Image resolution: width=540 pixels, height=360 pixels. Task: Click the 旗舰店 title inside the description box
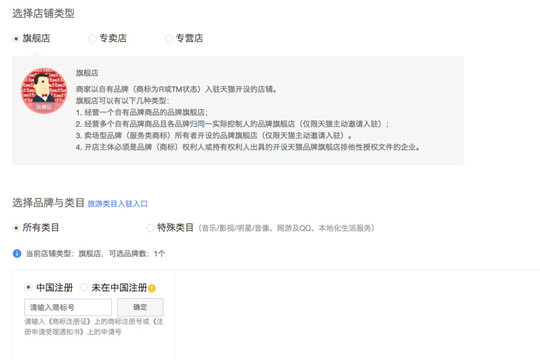pyautogui.click(x=87, y=73)
